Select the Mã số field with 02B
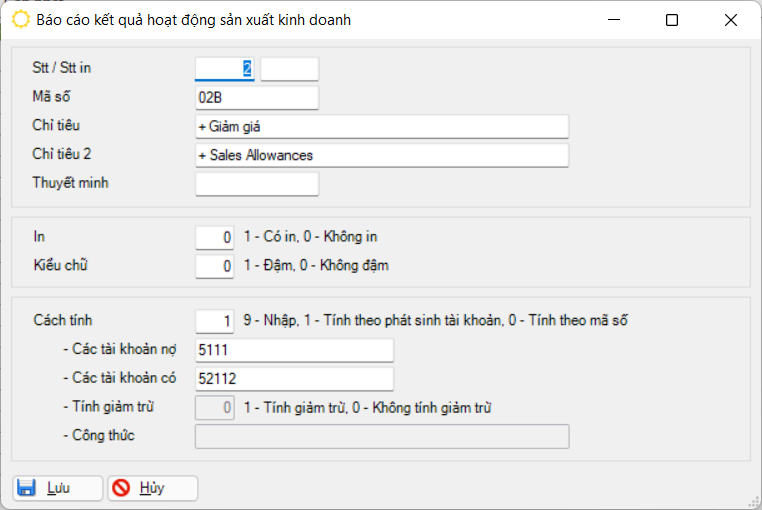The width and height of the screenshot is (762, 510). (256, 97)
